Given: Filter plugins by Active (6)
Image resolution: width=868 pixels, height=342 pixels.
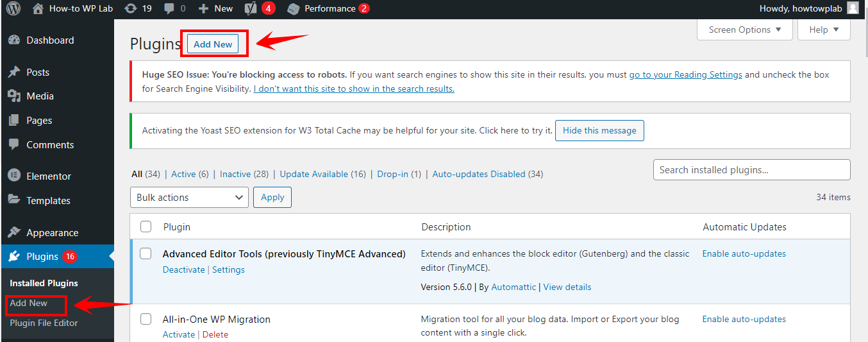Looking at the screenshot, I should point(190,174).
